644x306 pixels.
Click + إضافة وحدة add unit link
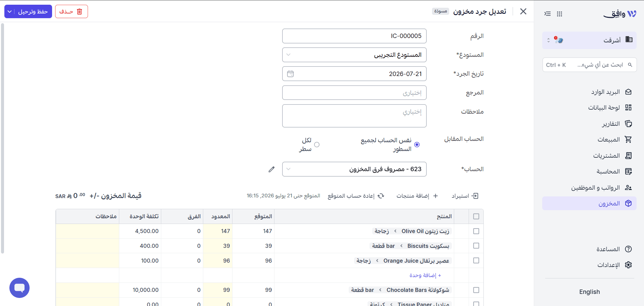tap(425, 275)
